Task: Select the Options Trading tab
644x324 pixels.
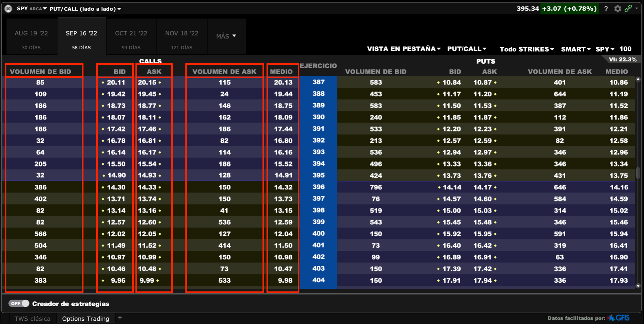Action: tap(85, 318)
